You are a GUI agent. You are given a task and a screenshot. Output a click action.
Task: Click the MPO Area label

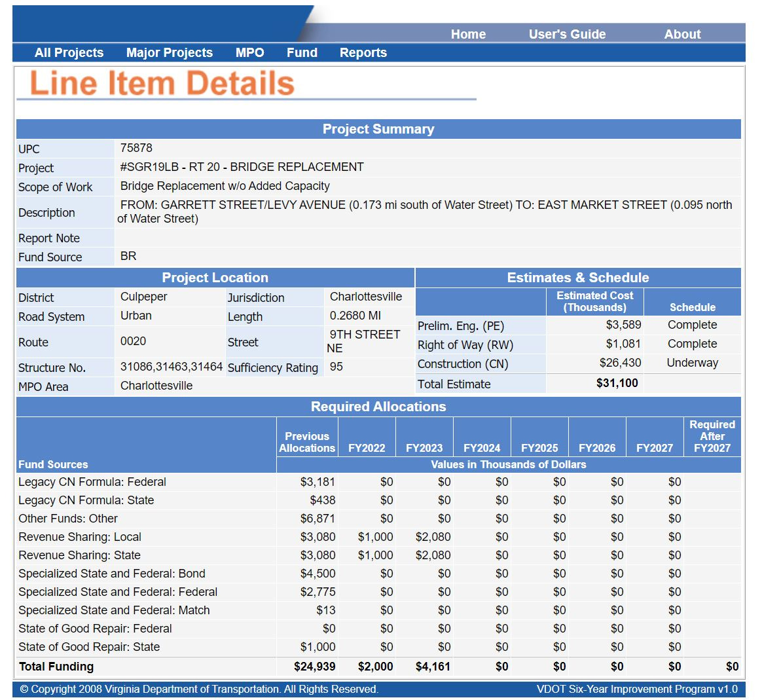[43, 386]
